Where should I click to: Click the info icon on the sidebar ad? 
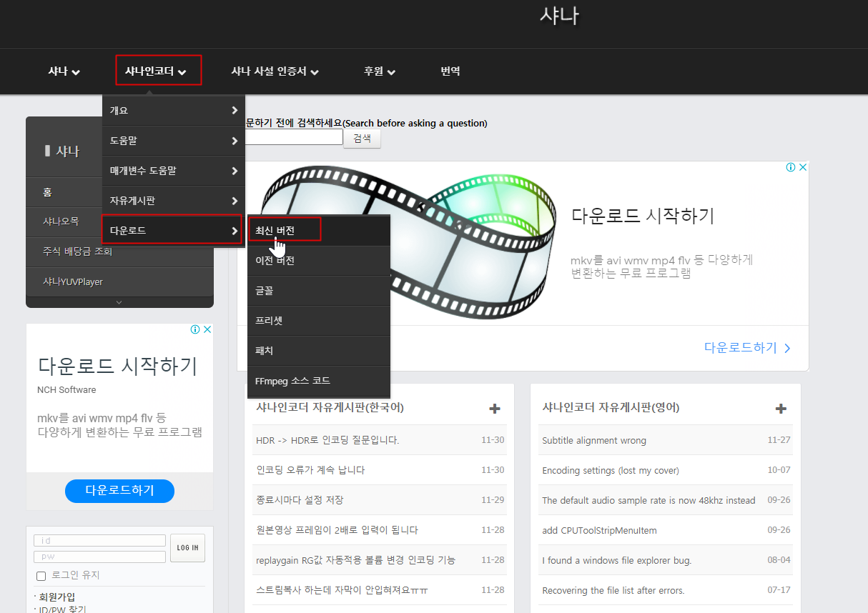click(x=195, y=329)
